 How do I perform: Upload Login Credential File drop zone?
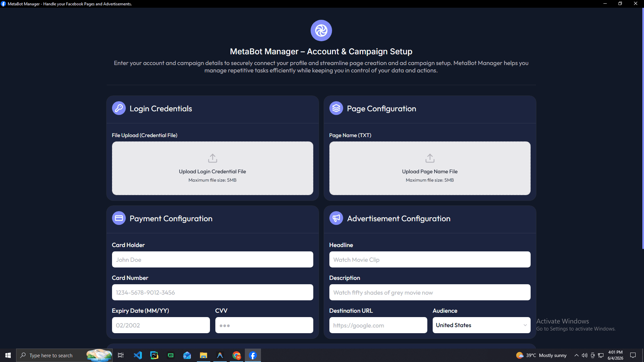coord(213,168)
